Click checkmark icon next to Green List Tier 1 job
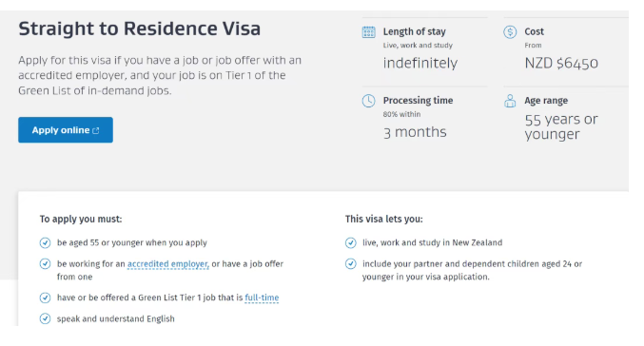Image resolution: width=644 pixels, height=346 pixels. point(45,298)
